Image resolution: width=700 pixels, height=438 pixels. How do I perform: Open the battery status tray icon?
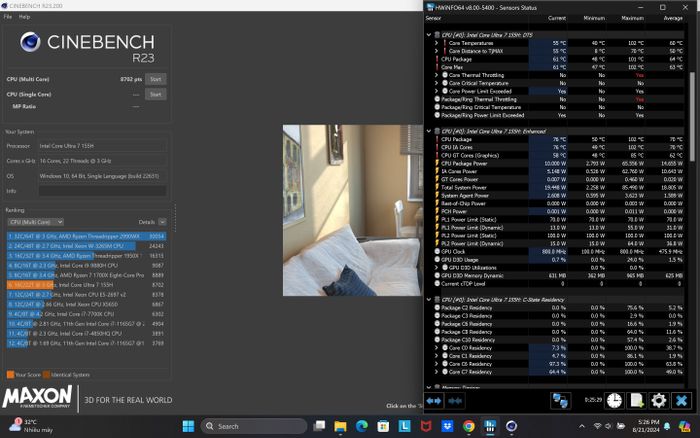(x=621, y=426)
